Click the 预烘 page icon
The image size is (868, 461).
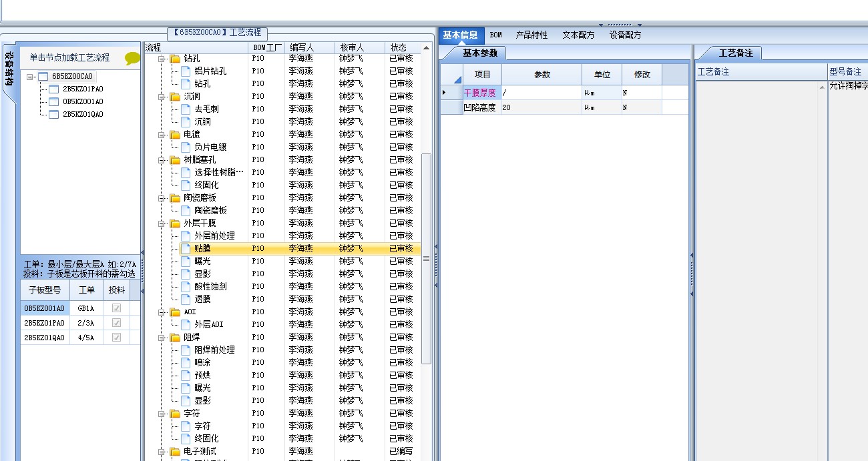click(x=186, y=375)
